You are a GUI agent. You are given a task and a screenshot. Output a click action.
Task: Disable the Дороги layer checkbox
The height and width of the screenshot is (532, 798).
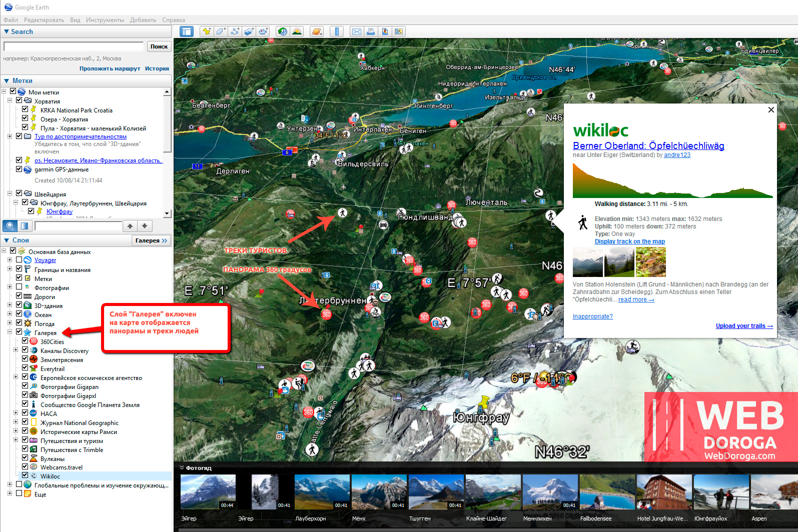19,295
